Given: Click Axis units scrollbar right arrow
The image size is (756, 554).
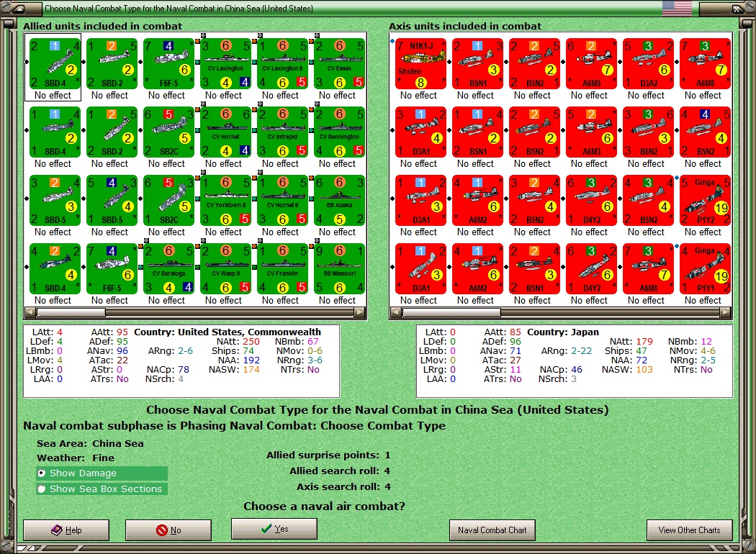Looking at the screenshot, I should (726, 313).
